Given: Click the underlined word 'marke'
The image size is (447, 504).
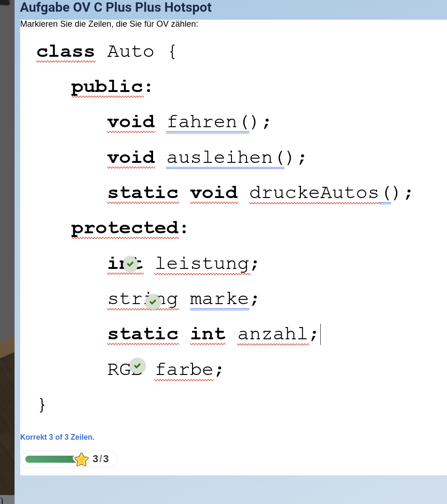Looking at the screenshot, I should 219,299.
